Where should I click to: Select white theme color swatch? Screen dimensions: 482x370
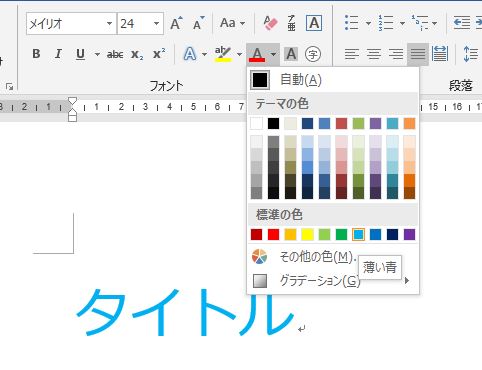click(256, 124)
